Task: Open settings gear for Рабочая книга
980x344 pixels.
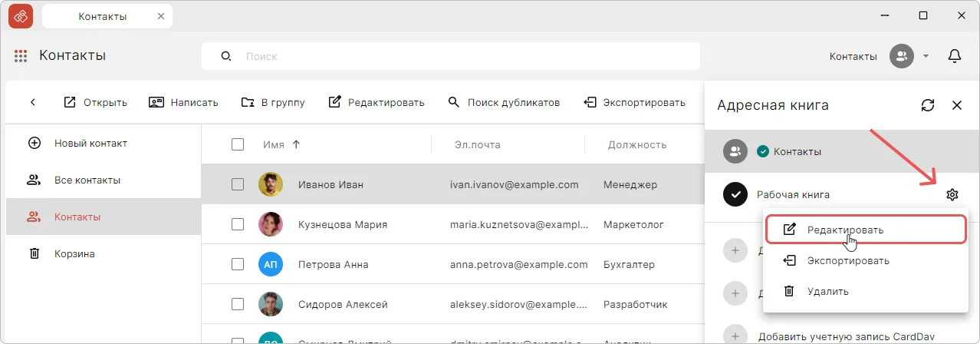Action: click(952, 195)
